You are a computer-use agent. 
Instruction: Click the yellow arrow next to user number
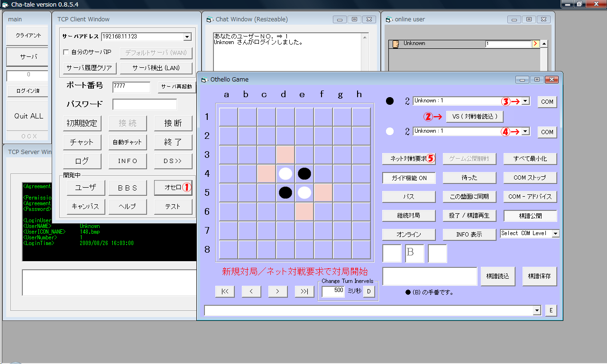click(x=535, y=44)
